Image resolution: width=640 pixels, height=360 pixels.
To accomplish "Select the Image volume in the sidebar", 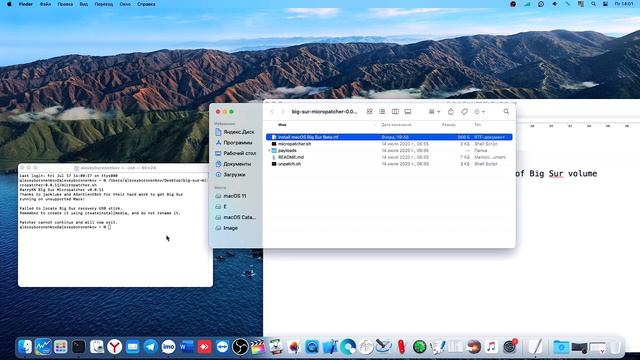I will [x=227, y=228].
